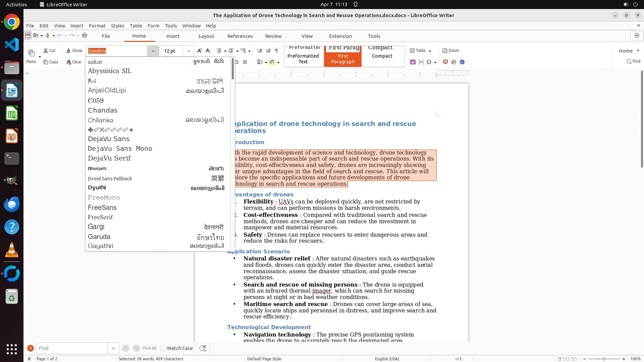Click the Paste icon
644x362 pixels.
click(31, 53)
